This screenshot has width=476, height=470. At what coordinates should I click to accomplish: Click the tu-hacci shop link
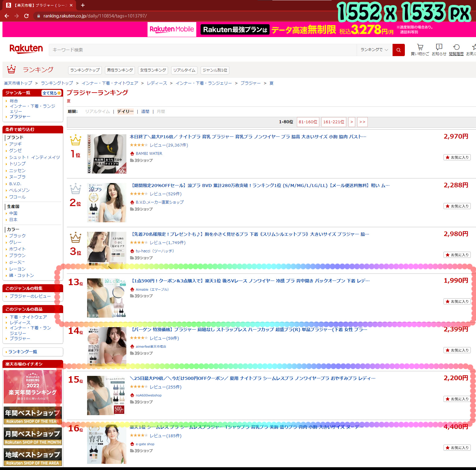pos(155,251)
